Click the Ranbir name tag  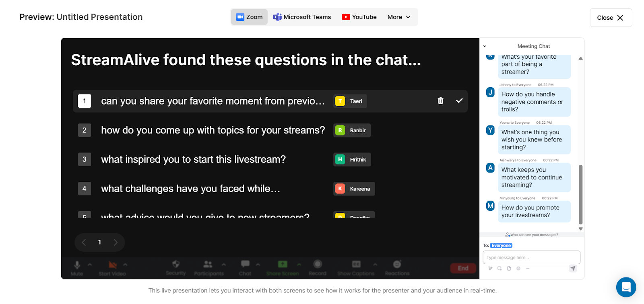point(352,130)
